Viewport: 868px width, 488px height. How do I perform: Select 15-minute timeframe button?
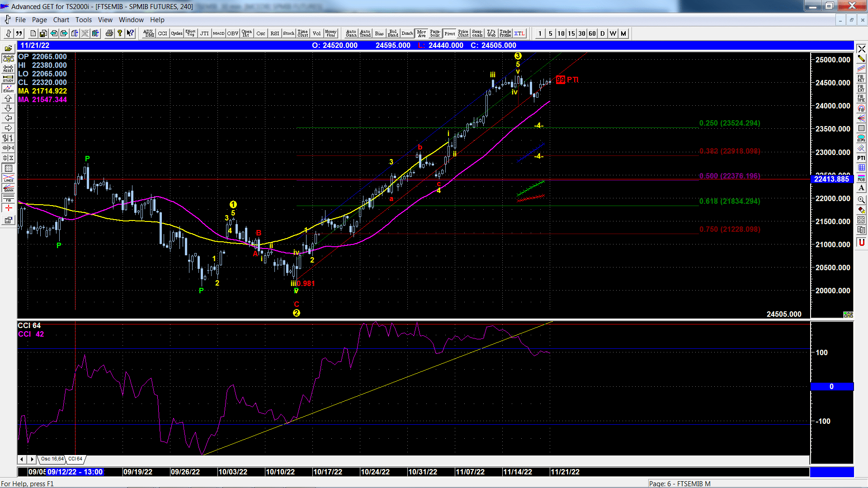(x=571, y=33)
